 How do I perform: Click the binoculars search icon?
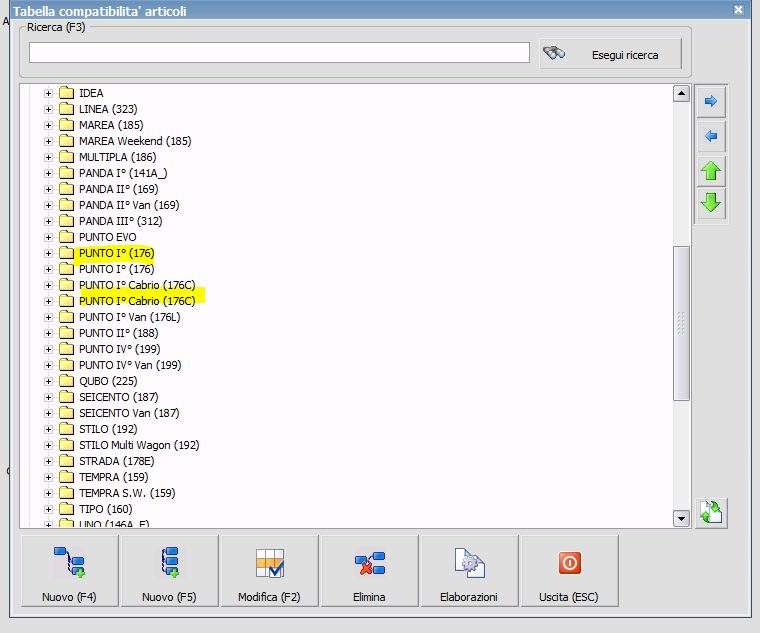(x=554, y=53)
